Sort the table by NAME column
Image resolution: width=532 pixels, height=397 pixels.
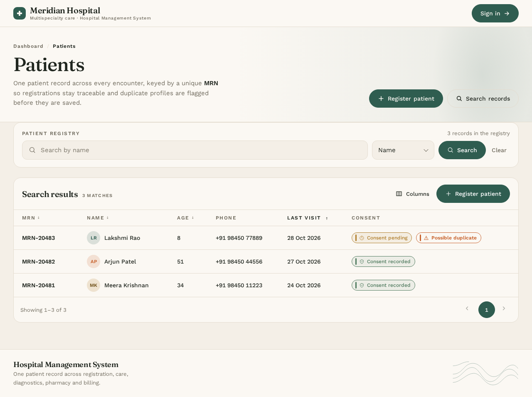pos(98,218)
